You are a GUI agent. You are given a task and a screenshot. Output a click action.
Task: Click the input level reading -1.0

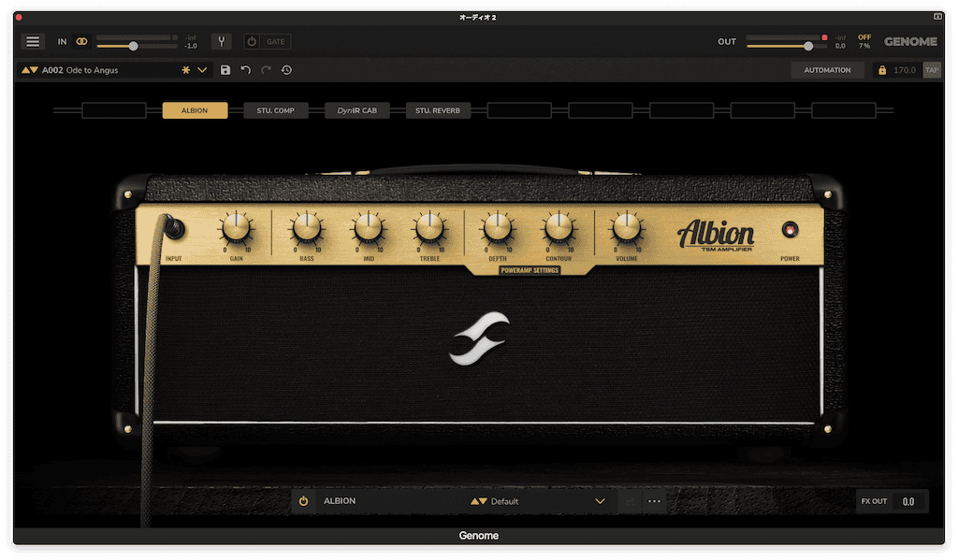(191, 46)
